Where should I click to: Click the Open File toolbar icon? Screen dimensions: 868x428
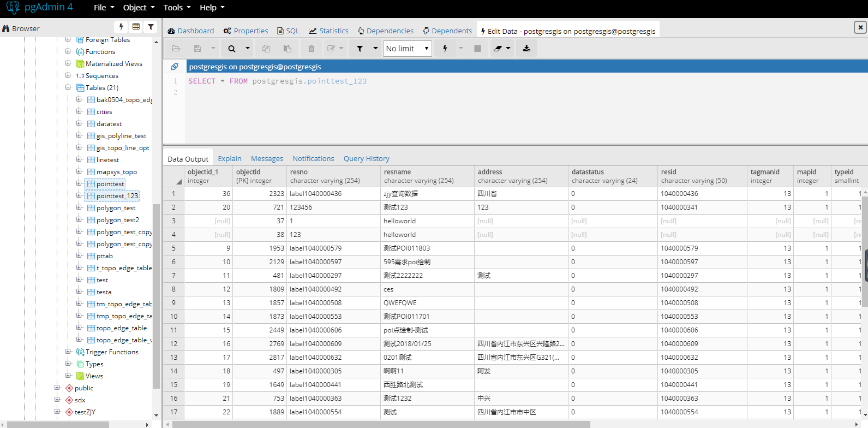[176, 49]
